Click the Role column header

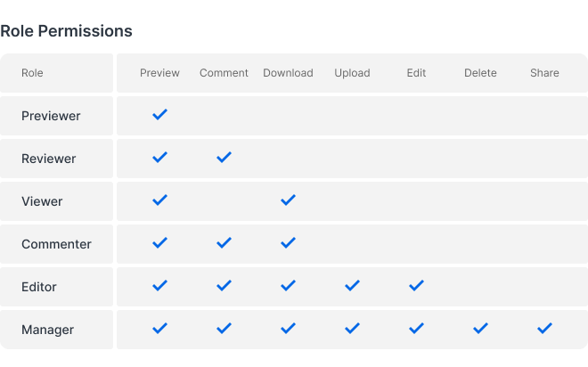(32, 73)
